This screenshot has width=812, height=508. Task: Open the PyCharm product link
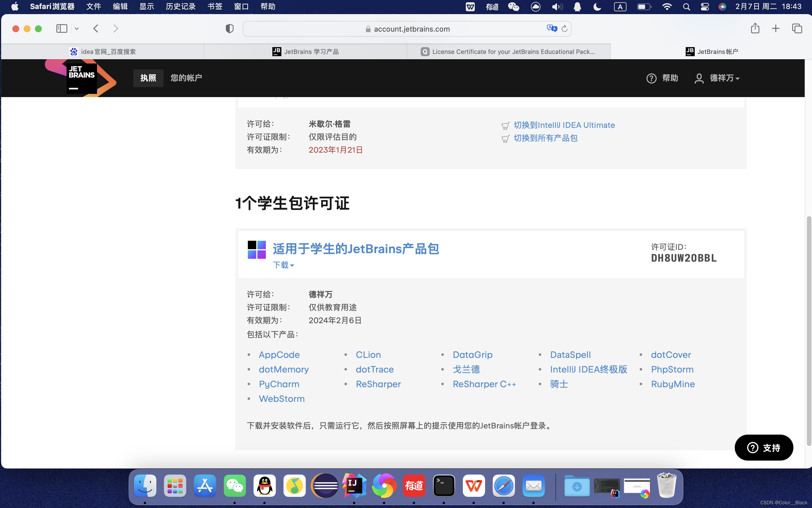pos(279,384)
